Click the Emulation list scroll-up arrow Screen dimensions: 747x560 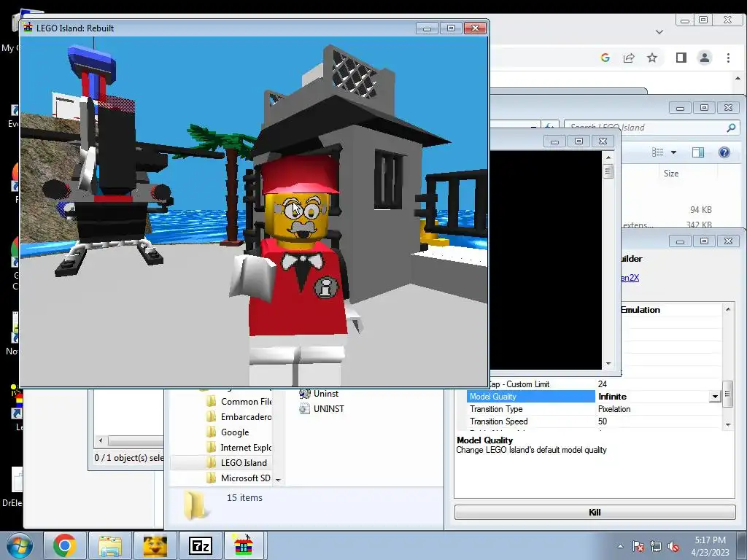point(727,309)
